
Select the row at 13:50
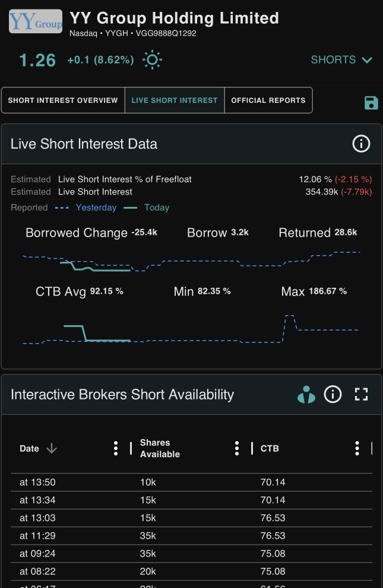191,482
